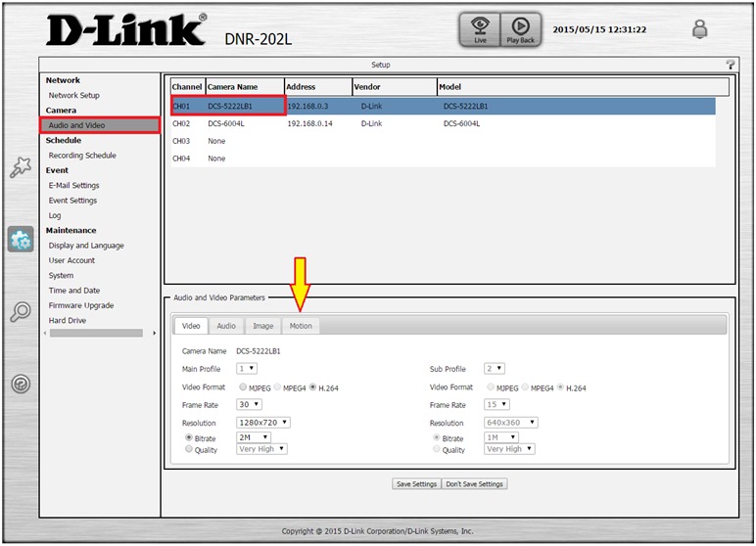
Task: Open help via the question mark icon
Action: 730,65
